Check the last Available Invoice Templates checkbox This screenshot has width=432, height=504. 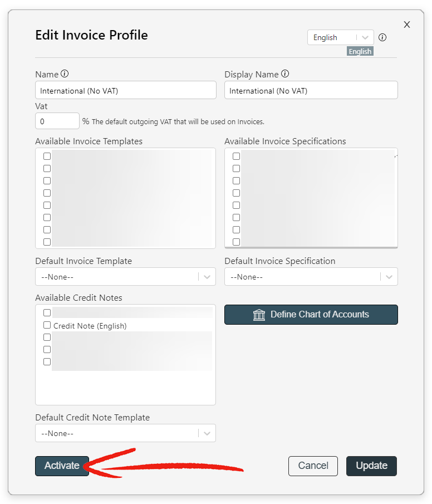tap(47, 242)
